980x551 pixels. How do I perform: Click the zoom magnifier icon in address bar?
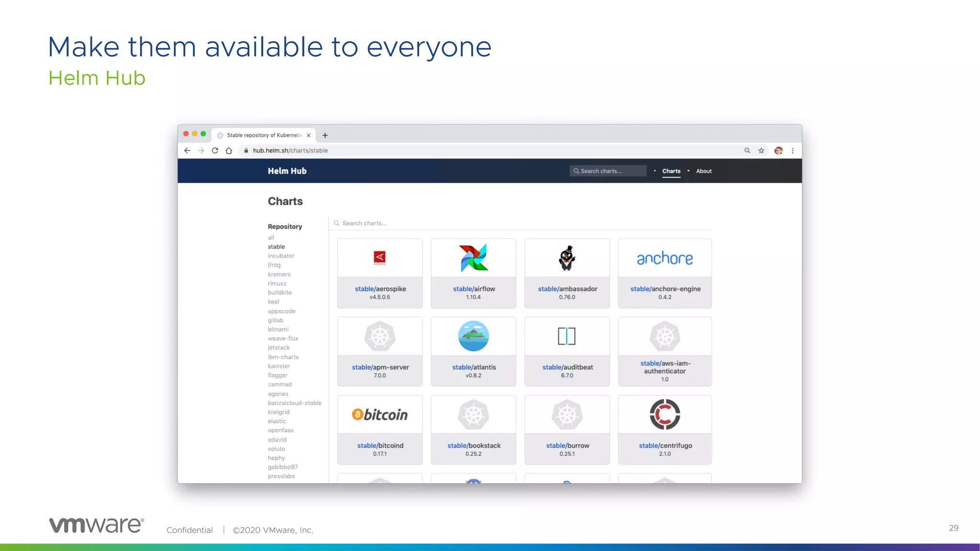747,151
